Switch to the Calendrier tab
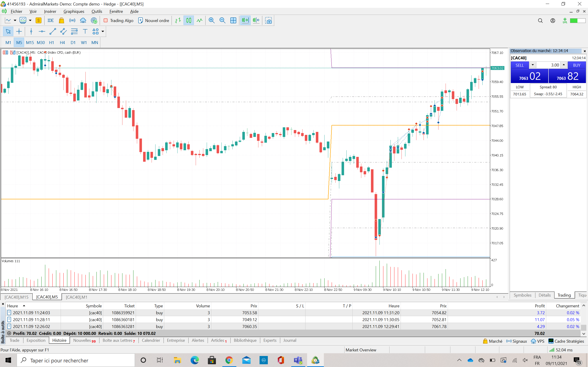This screenshot has height=367, width=588. (x=151, y=340)
